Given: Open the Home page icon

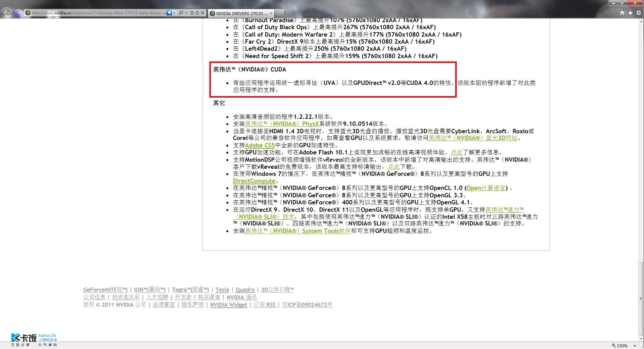Looking at the screenshot, I should point(622,13).
